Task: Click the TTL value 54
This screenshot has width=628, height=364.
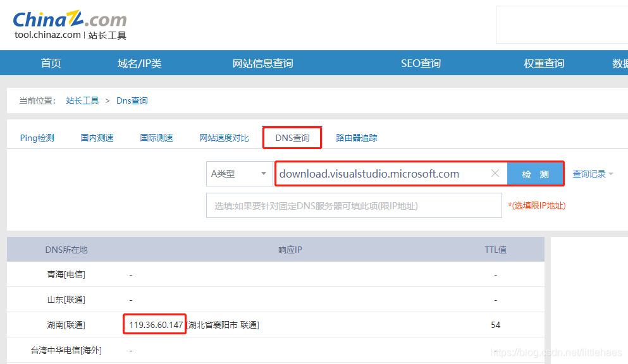Action: pos(495,325)
